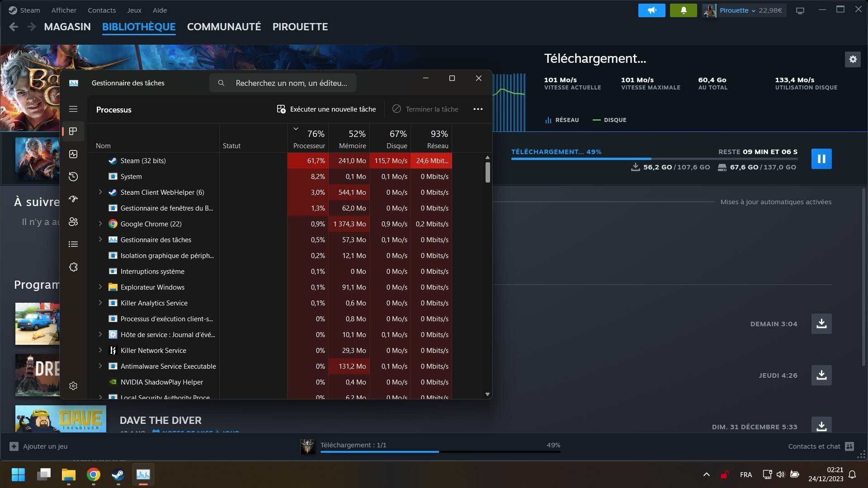Switch Steam to Big Picture mode icon
The image size is (868, 488).
[800, 10]
